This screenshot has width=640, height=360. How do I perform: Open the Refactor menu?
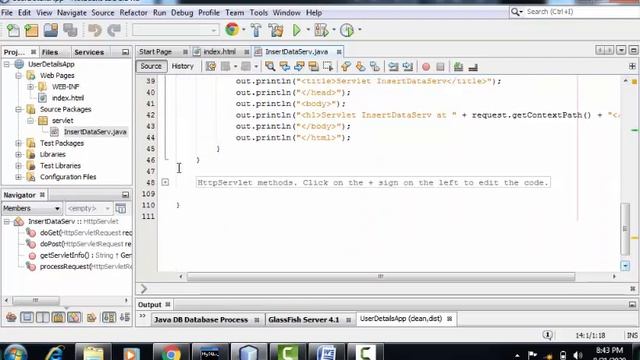point(133,13)
